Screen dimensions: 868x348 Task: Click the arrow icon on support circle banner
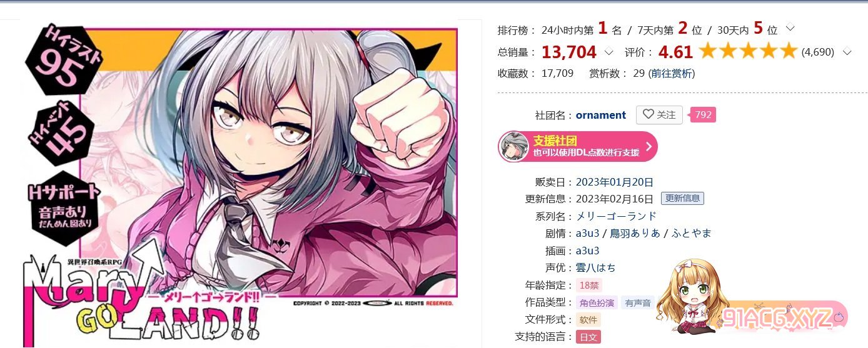648,147
